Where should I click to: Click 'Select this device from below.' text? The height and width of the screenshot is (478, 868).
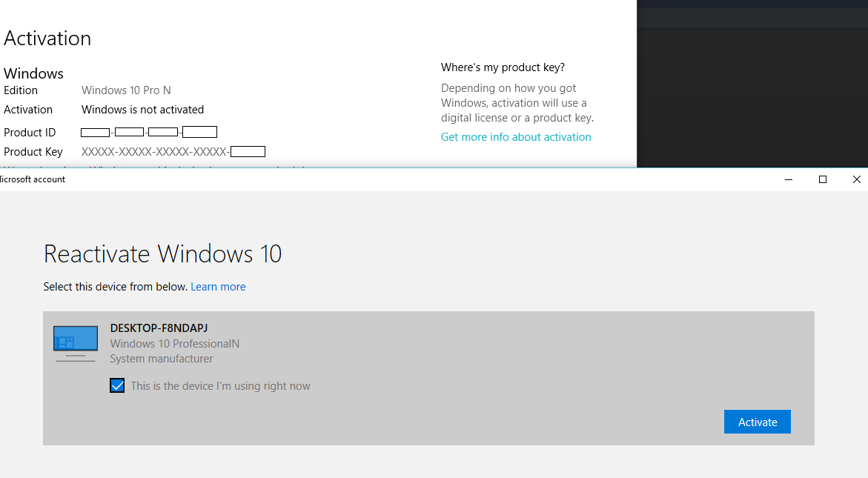[x=116, y=287]
